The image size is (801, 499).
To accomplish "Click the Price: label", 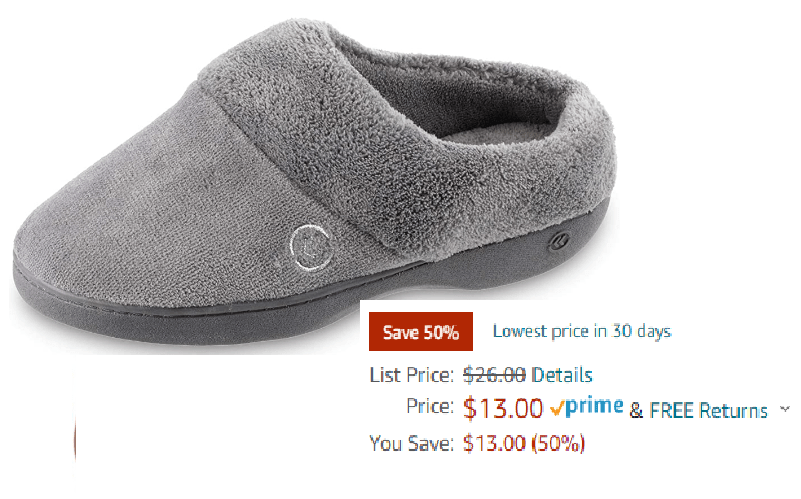I will click(430, 407).
